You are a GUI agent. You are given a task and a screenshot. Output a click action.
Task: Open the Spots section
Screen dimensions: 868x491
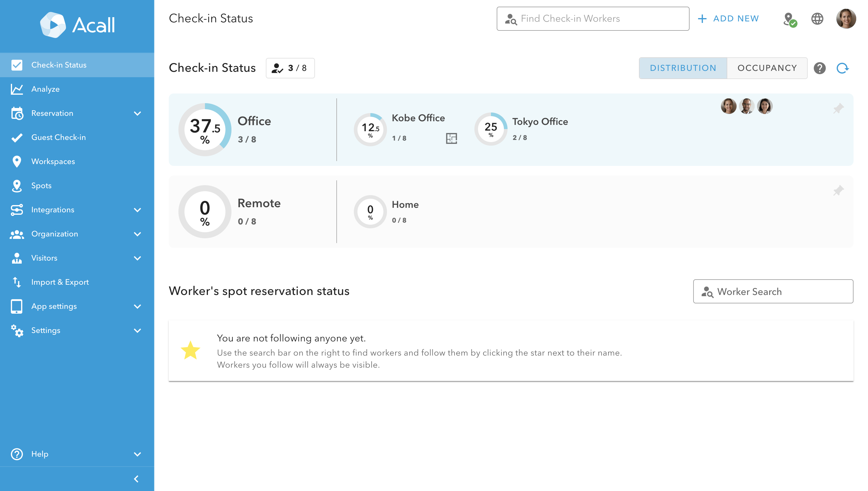point(41,185)
